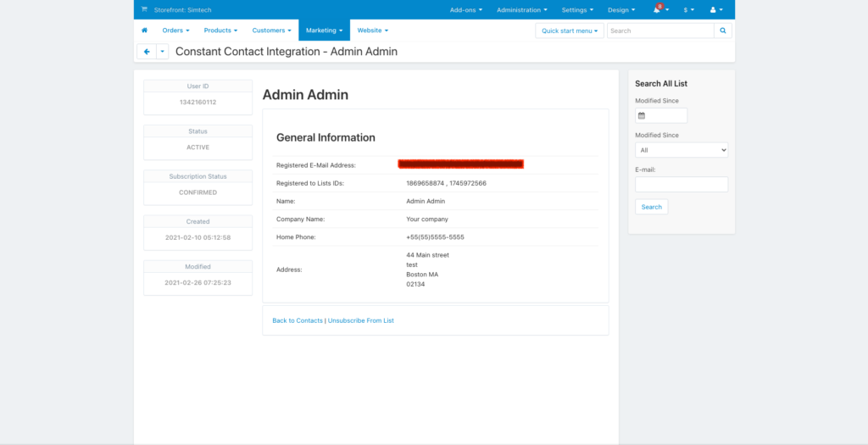This screenshot has height=445, width=868.
Task: Click the back arrow button
Action: pos(147,52)
